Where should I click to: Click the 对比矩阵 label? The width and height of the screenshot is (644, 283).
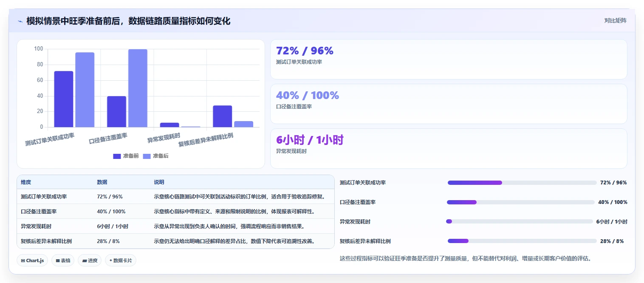pos(615,20)
